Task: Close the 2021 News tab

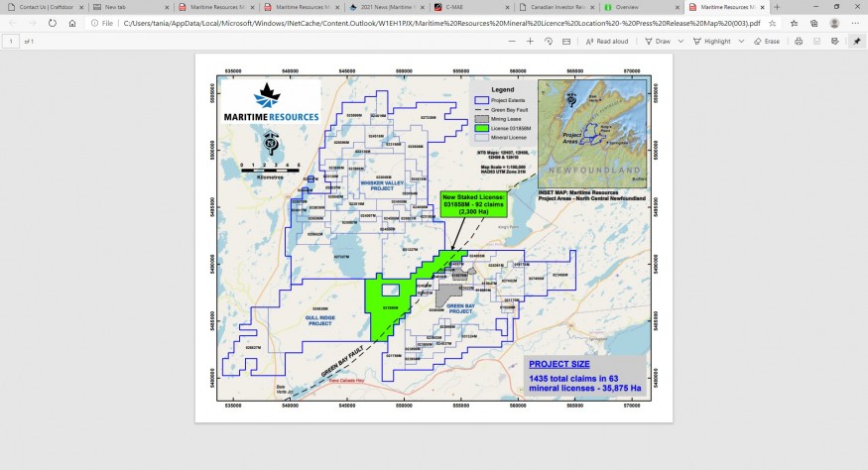Action: (x=423, y=7)
